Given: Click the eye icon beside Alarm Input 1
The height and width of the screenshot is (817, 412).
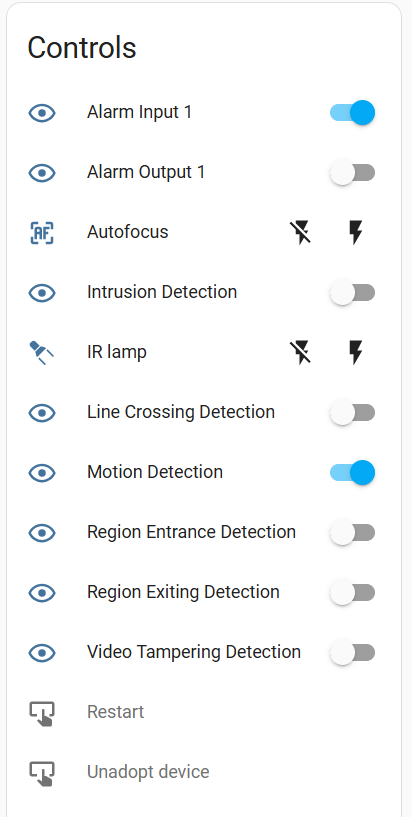Looking at the screenshot, I should point(42,113).
